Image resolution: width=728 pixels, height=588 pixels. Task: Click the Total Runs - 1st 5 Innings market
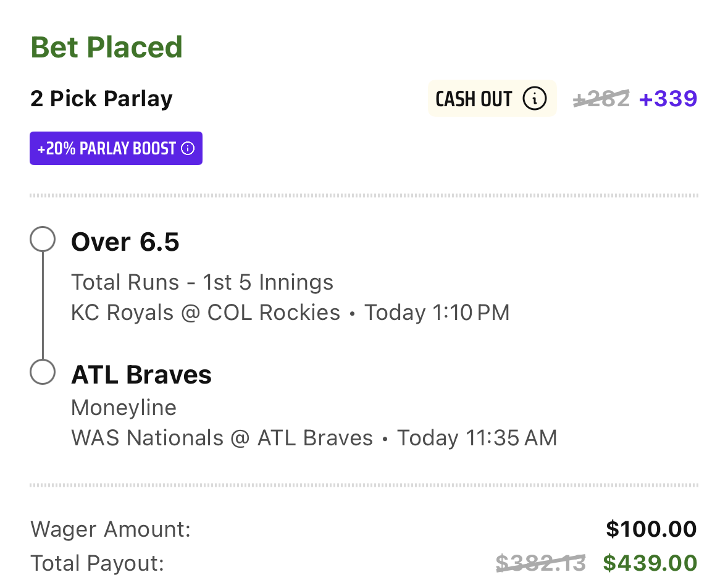click(x=202, y=282)
